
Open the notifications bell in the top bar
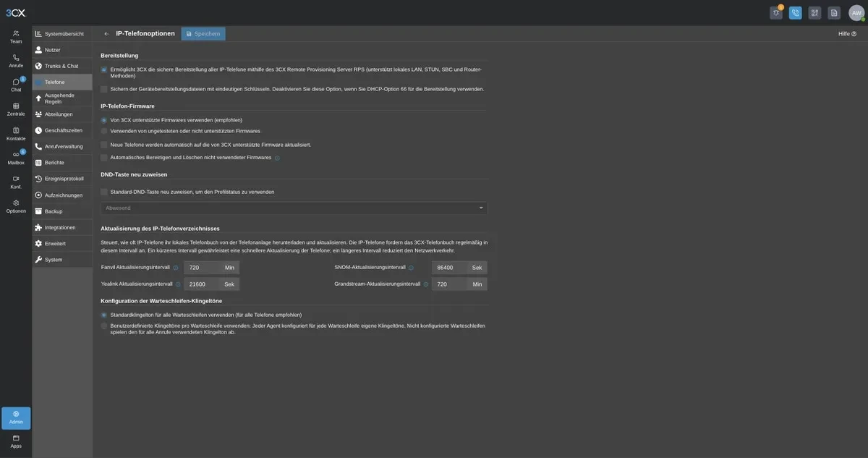(x=776, y=12)
